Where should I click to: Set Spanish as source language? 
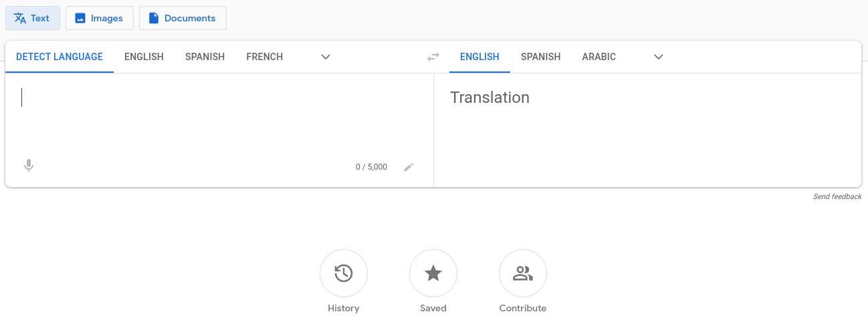click(205, 57)
